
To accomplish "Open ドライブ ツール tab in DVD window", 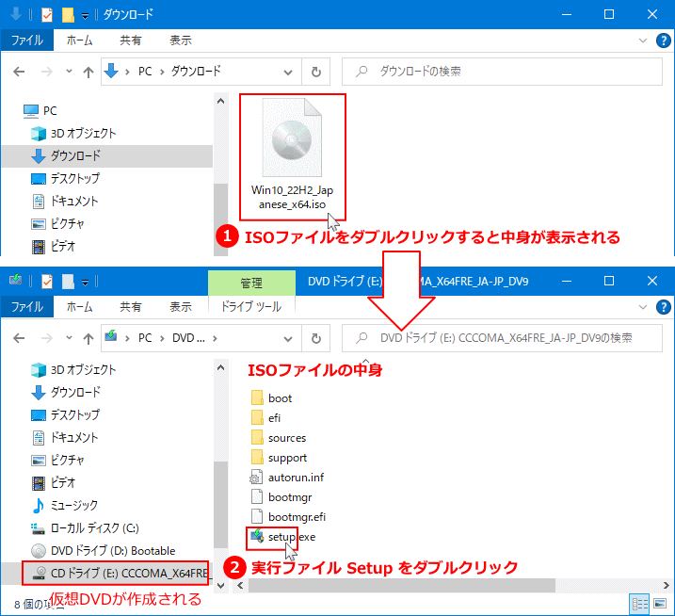I will click(x=251, y=307).
